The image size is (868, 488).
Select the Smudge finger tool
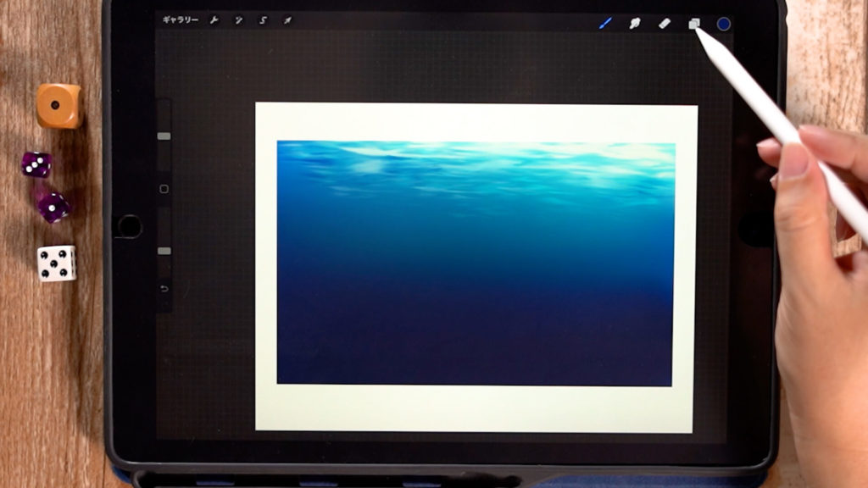[634, 24]
